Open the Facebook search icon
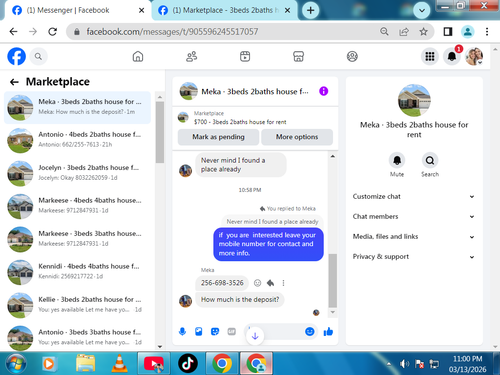This screenshot has height=375, width=500. (38, 57)
